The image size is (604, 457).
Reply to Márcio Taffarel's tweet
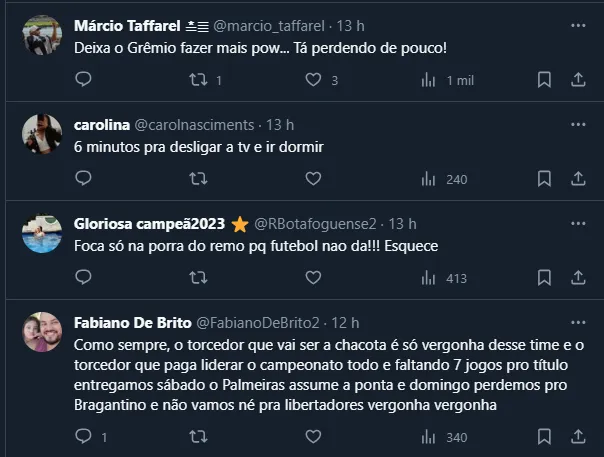pos(83,80)
